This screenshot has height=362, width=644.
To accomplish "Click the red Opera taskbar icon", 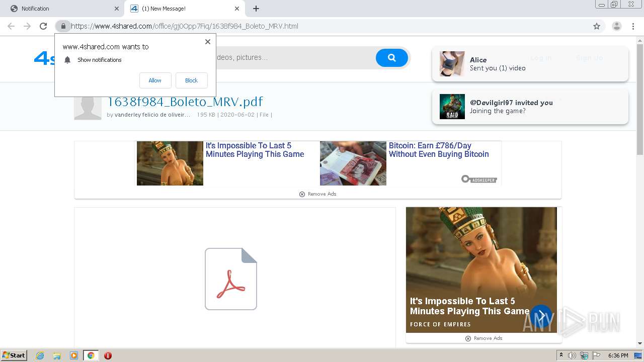I will 108,355.
